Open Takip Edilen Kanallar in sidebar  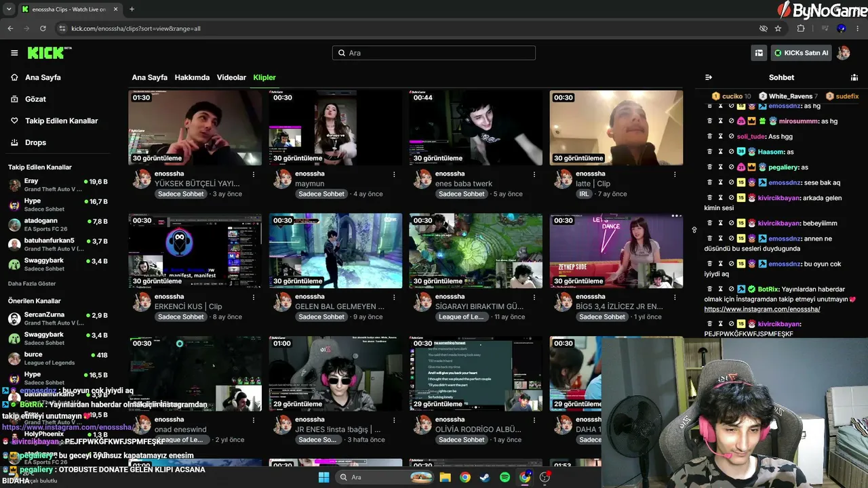(61, 121)
